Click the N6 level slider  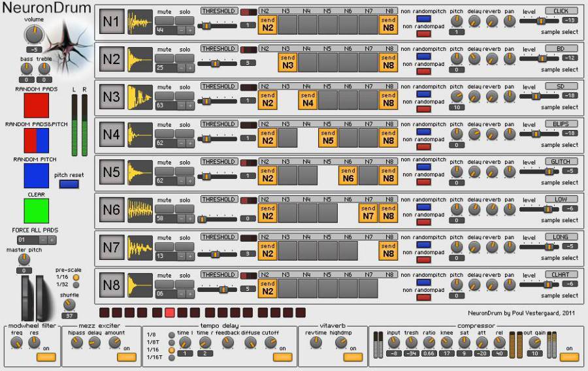tap(540, 208)
